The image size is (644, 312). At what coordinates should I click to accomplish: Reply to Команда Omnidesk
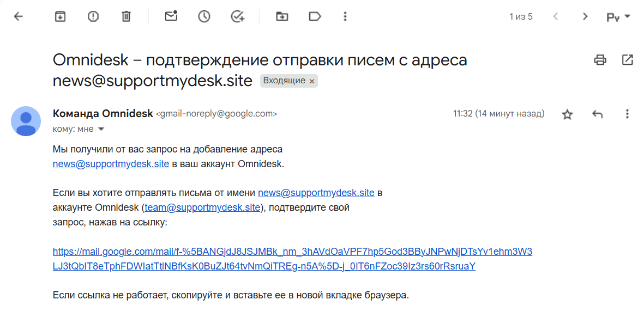point(598,114)
